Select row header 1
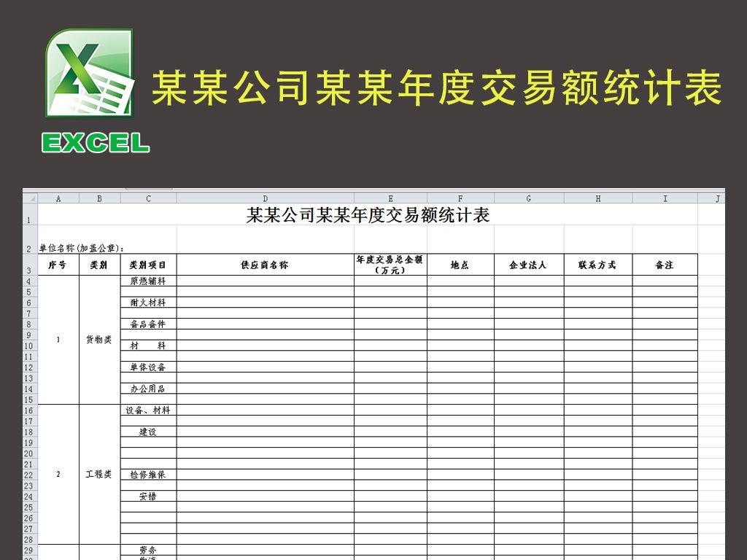The image size is (747, 560). (28, 219)
